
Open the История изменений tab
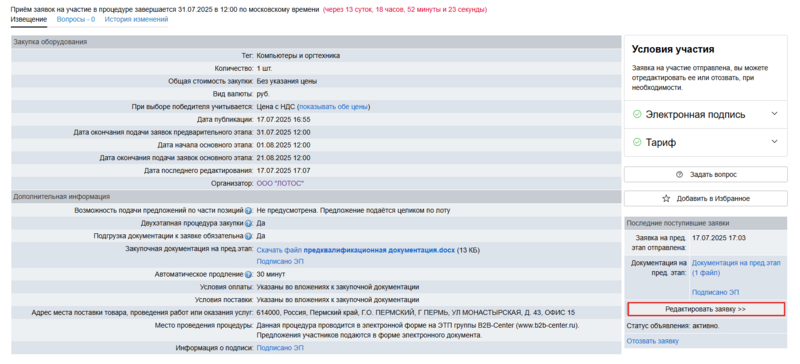click(136, 19)
